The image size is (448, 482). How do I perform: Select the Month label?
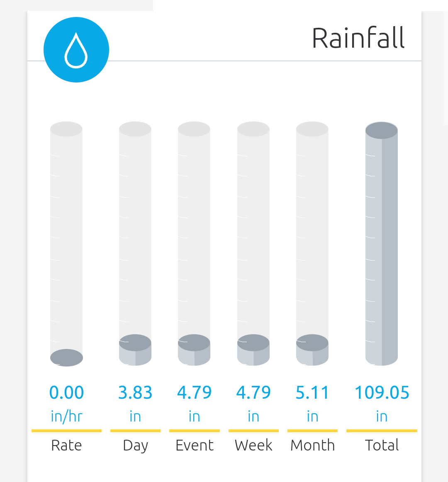pyautogui.click(x=313, y=445)
